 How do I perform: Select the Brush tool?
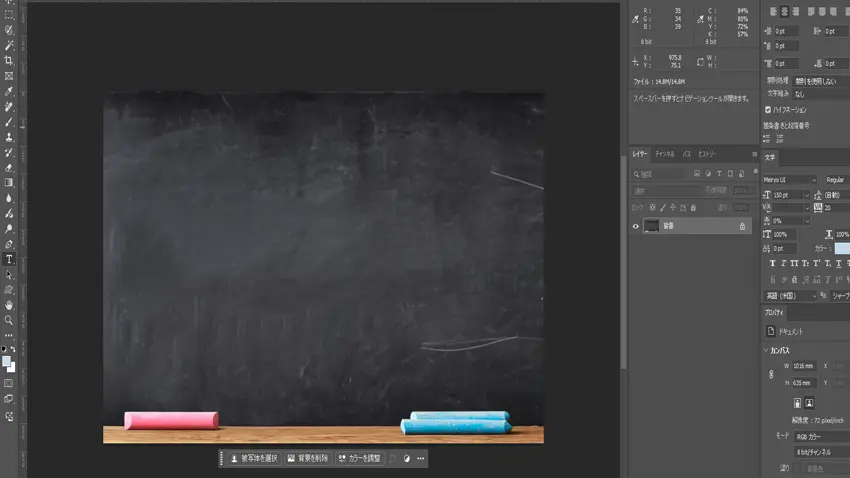(x=9, y=122)
